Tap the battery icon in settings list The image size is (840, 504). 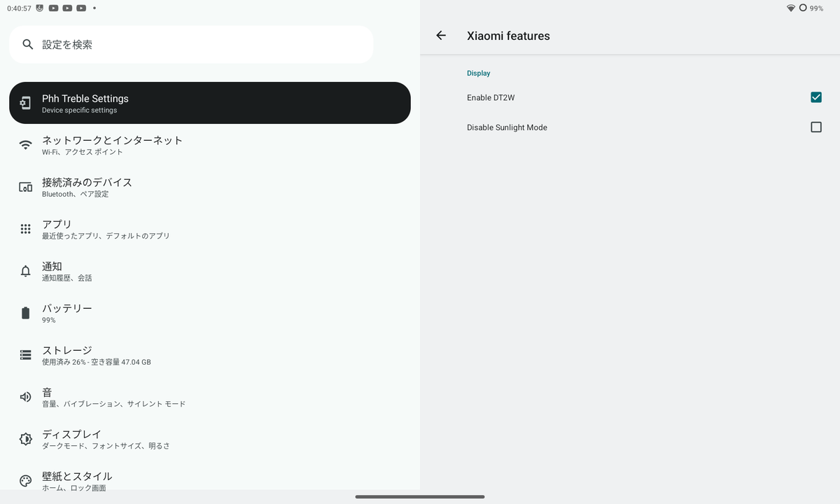click(26, 313)
